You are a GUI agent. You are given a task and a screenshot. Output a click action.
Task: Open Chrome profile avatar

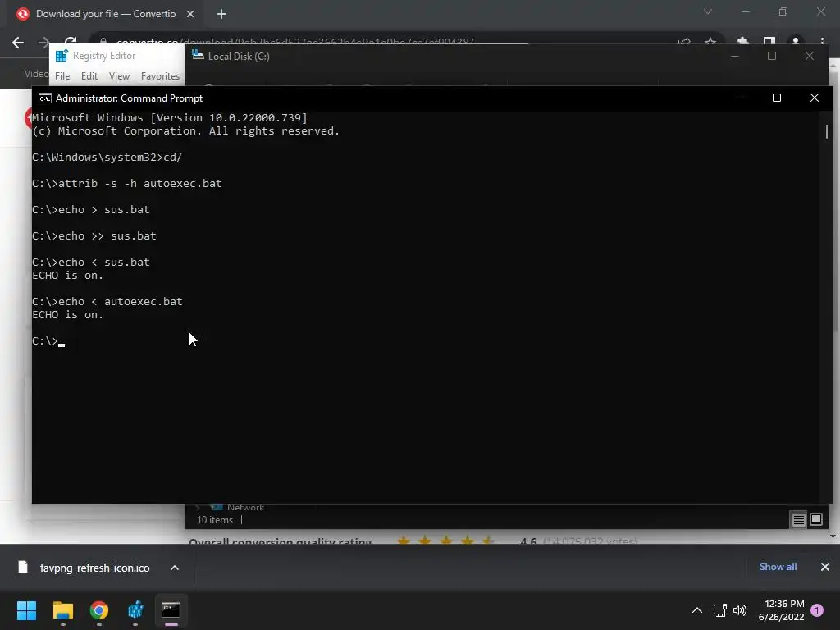coord(796,41)
